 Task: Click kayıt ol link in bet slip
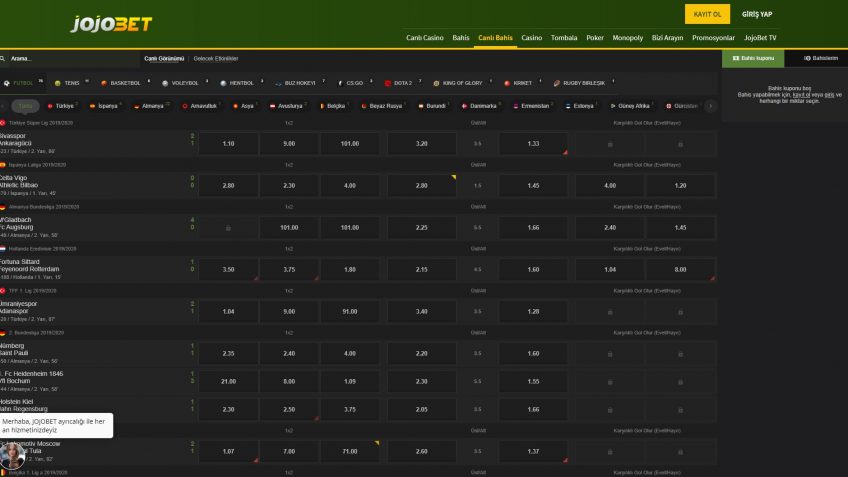[x=801, y=95]
